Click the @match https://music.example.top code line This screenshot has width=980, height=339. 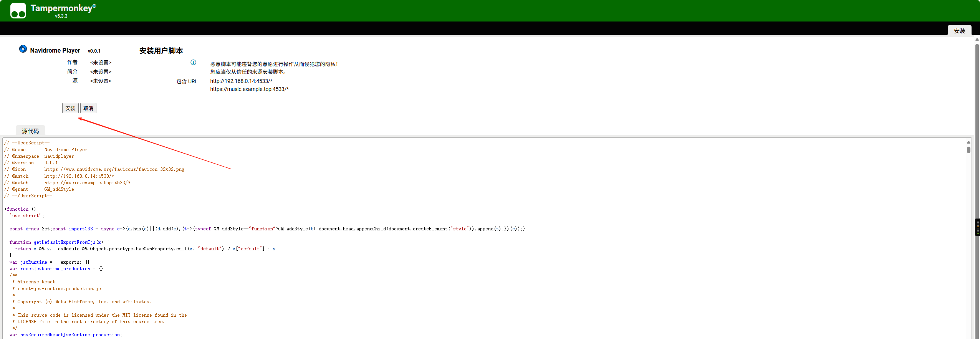67,183
